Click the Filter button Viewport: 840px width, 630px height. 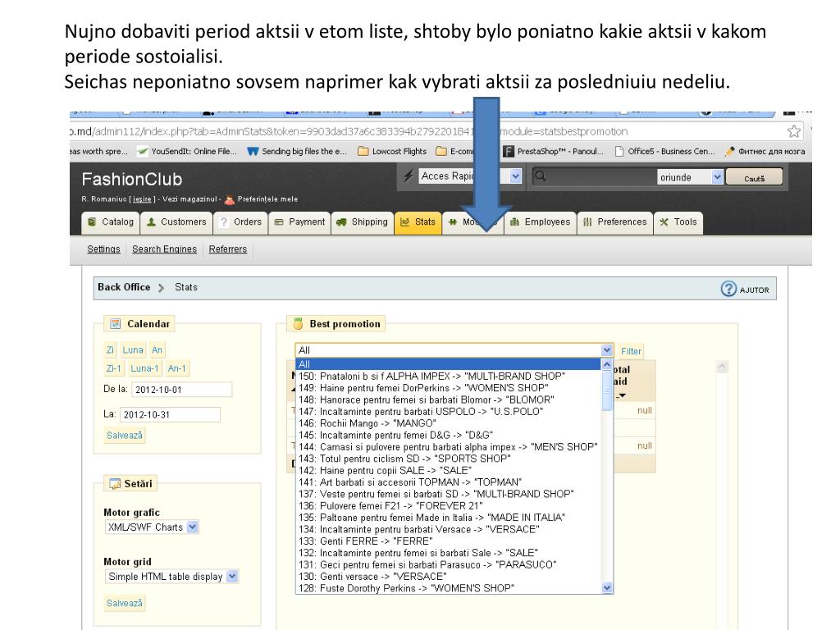click(631, 351)
